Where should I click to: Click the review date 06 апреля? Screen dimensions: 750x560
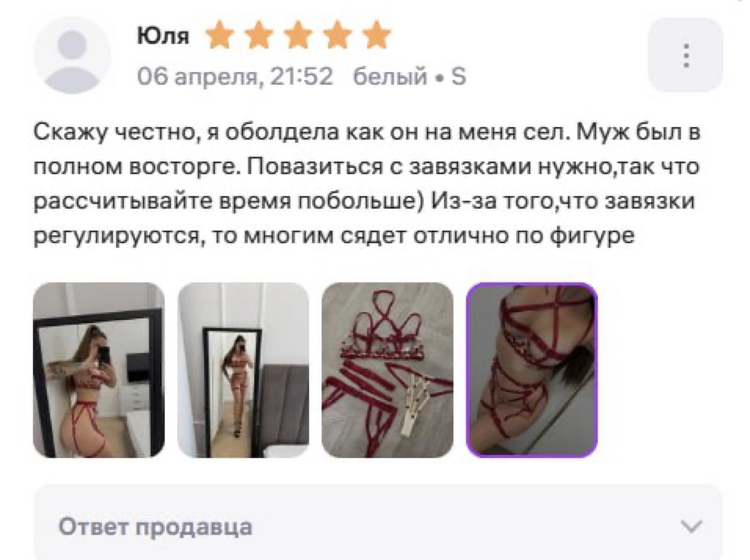point(199,76)
